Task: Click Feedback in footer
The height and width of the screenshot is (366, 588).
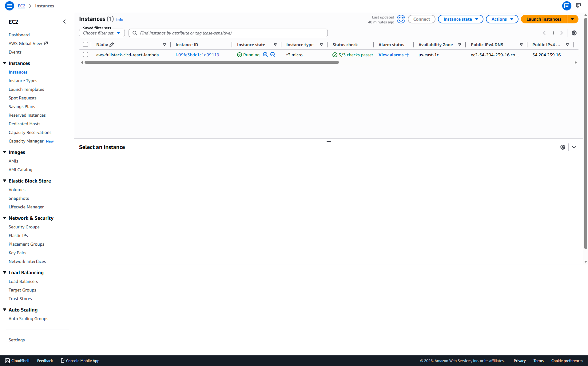Action: click(x=45, y=361)
